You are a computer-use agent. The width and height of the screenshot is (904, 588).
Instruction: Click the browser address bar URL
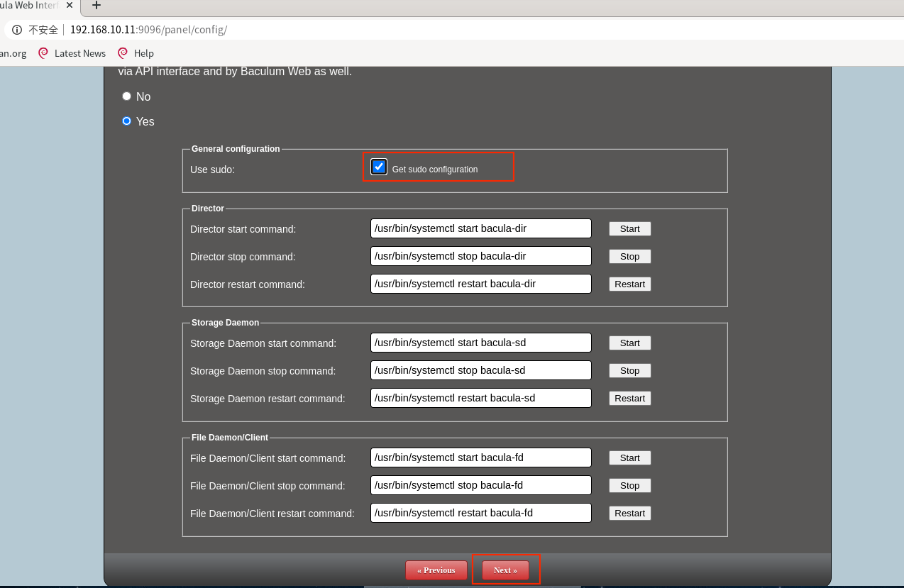tap(148, 30)
